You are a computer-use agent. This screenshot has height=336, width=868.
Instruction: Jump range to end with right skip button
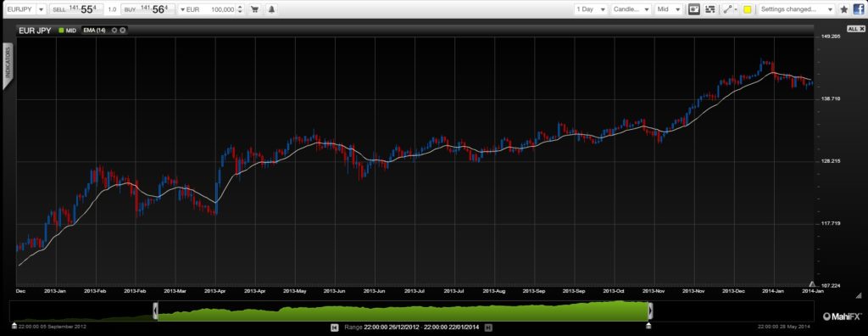point(487,328)
